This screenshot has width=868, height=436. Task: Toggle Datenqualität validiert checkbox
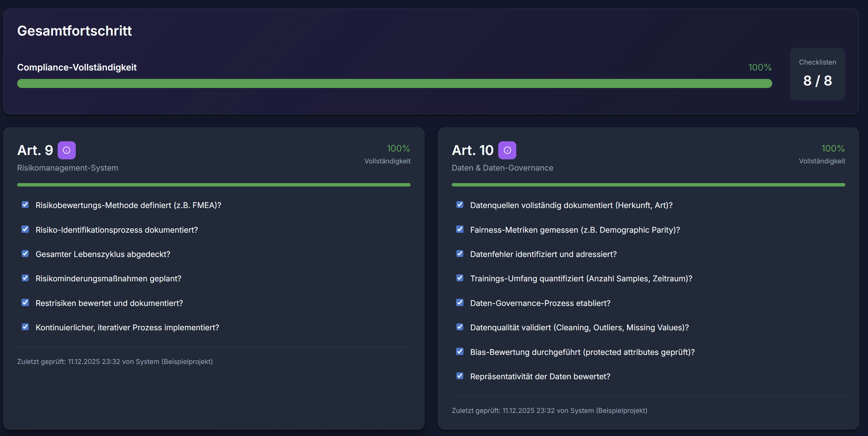point(460,327)
